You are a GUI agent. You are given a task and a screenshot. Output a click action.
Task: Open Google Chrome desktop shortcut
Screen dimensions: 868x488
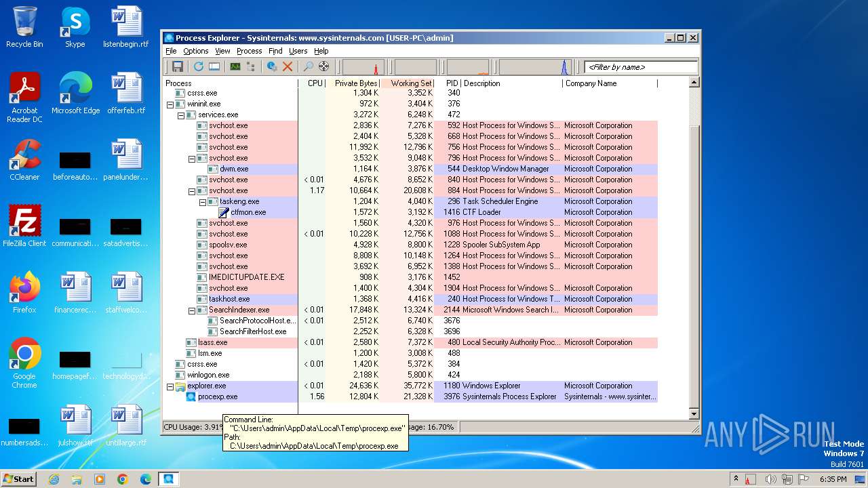click(24, 363)
